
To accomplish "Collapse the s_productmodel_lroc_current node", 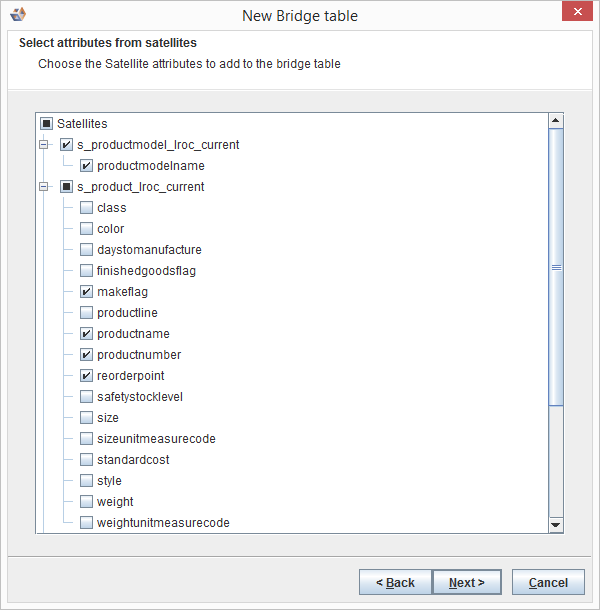I will pyautogui.click(x=43, y=145).
